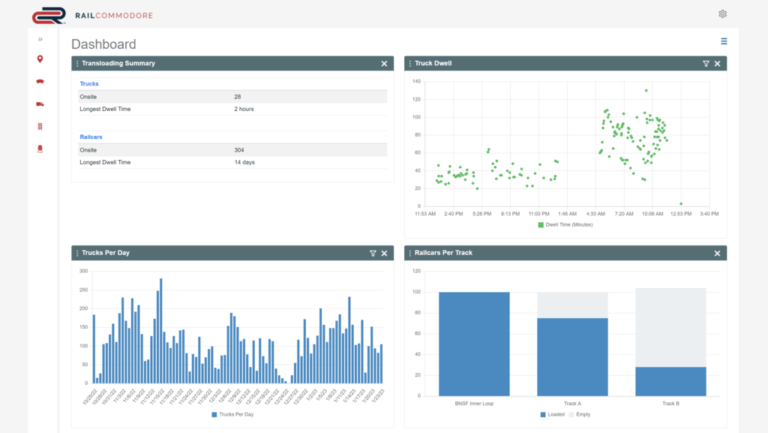
Task: Select the rail track icon in sidebar
Action: pyautogui.click(x=40, y=126)
